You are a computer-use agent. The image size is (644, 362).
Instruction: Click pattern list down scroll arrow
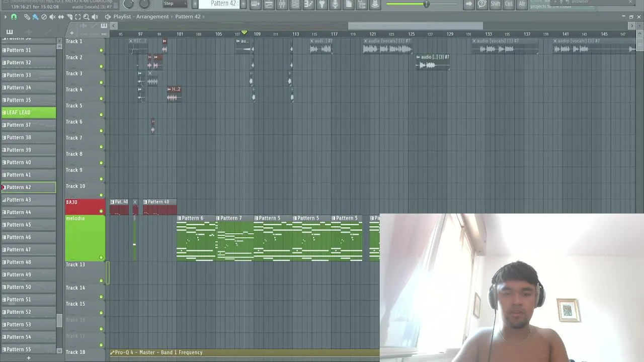(x=60, y=351)
